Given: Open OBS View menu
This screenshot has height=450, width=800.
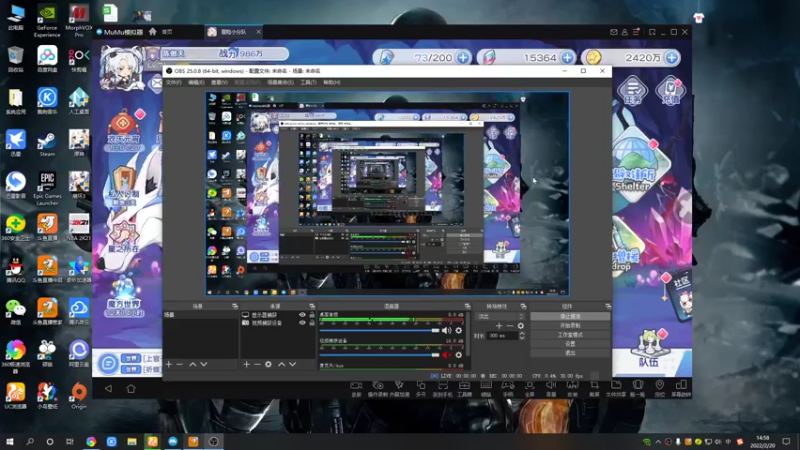Looking at the screenshot, I should pyautogui.click(x=219, y=82).
